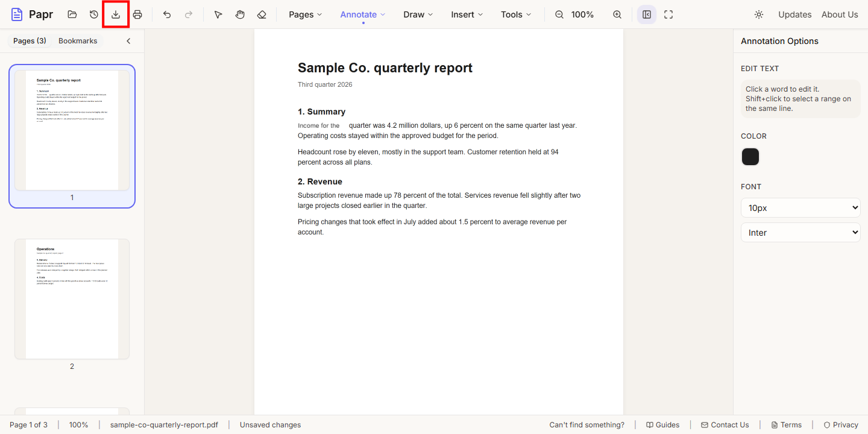Screen dimensions: 868x434
Task: Click the '1. Summary' heading
Action: pos(321,112)
